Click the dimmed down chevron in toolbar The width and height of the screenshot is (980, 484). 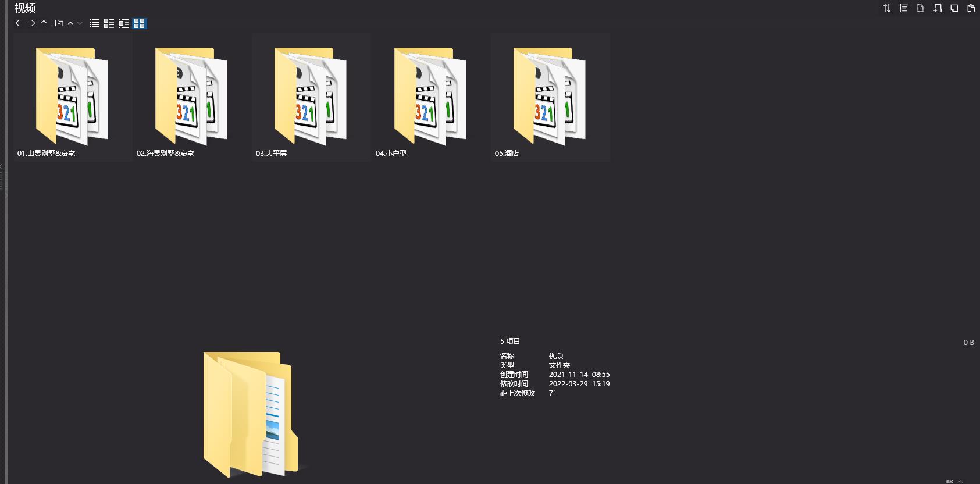pos(80,23)
